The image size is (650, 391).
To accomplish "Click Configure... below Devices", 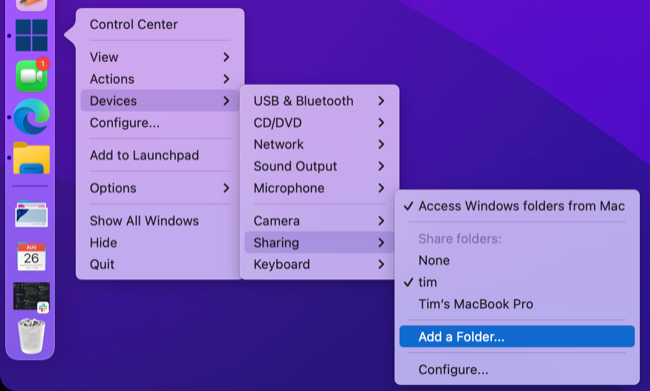I will [160, 123].
